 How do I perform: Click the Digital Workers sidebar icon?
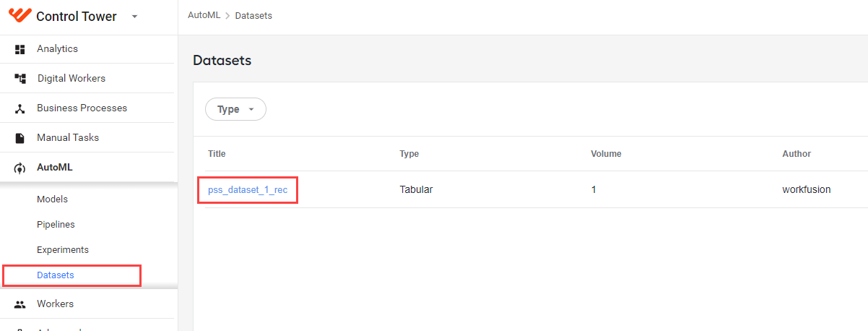pos(20,79)
